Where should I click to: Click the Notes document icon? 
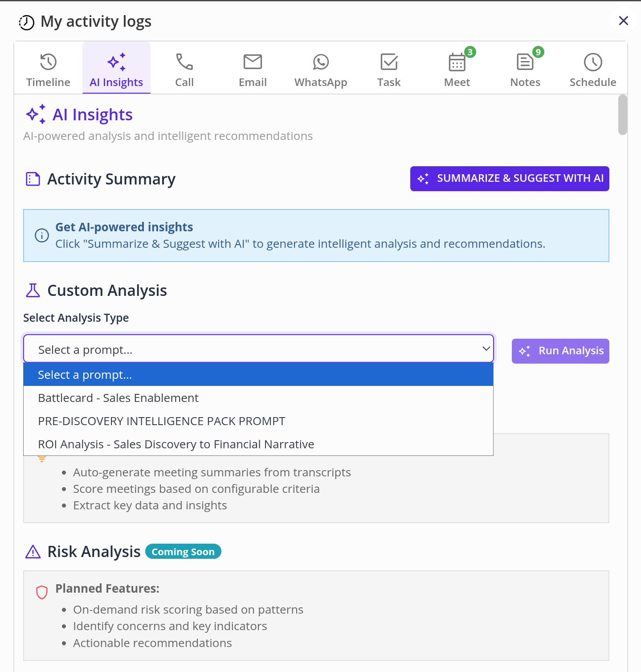(x=525, y=62)
